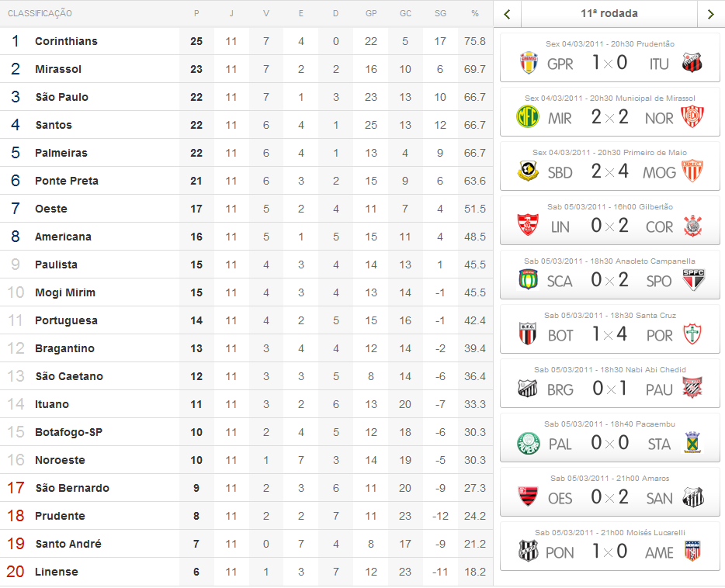
Task: Select Santo André in the classification table
Action: 68,544
